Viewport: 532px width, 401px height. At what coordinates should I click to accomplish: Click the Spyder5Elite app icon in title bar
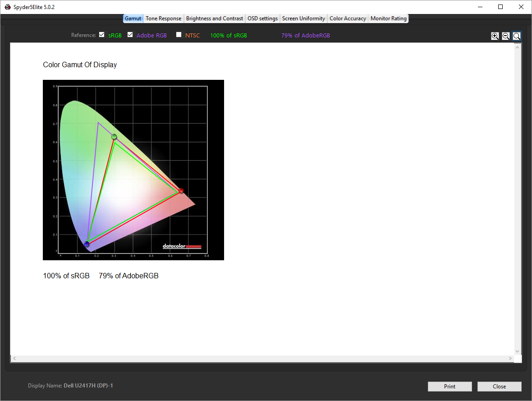pos(8,7)
